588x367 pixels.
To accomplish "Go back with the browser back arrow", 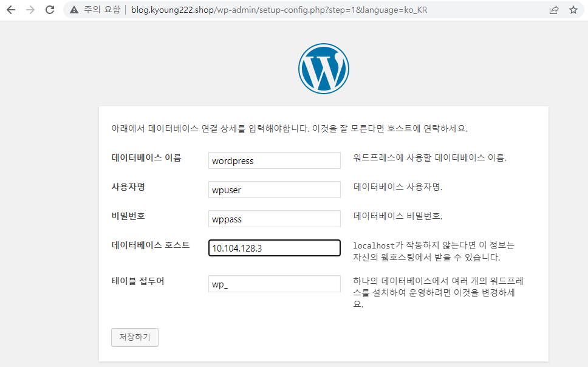I will [11, 10].
